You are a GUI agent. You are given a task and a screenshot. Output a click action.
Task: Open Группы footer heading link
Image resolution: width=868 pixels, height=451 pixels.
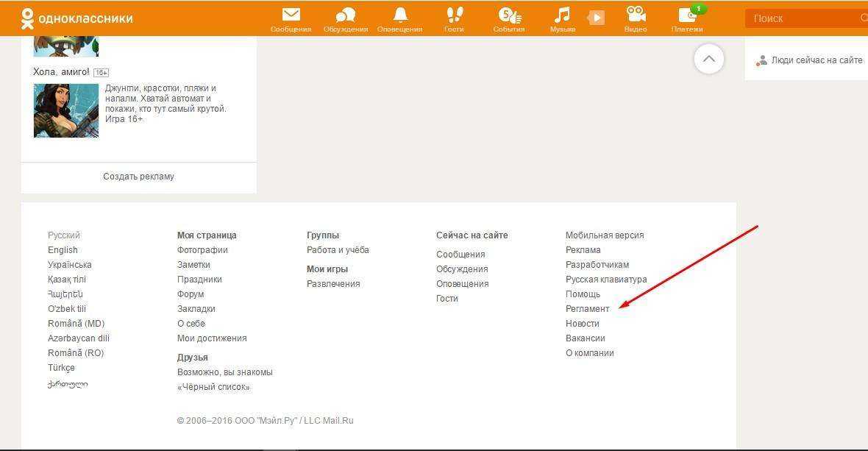pos(323,235)
